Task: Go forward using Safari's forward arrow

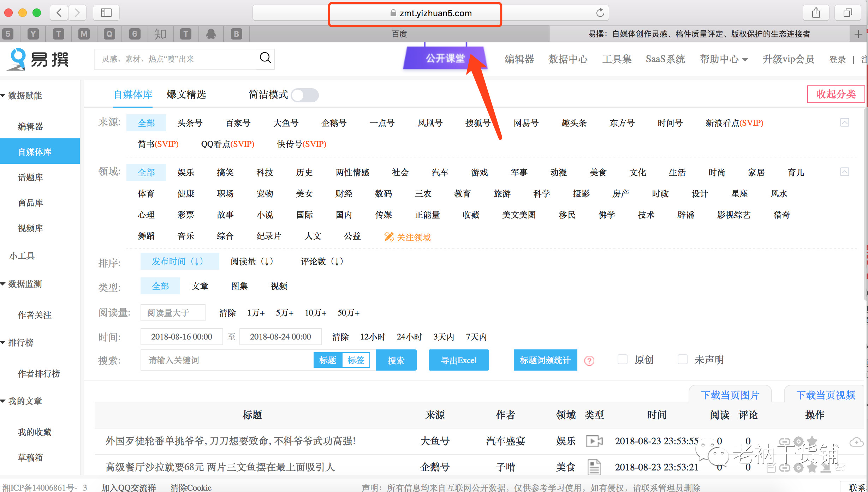Action: pyautogui.click(x=77, y=13)
